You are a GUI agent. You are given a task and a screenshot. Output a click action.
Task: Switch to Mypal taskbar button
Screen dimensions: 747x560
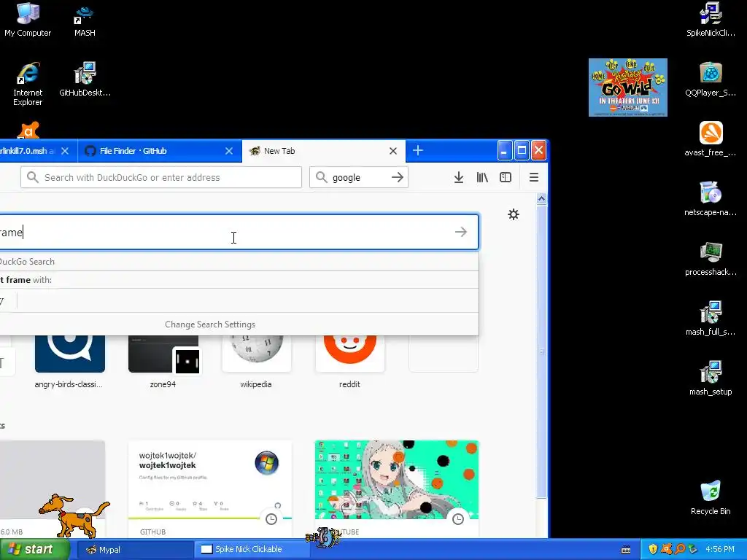click(134, 550)
